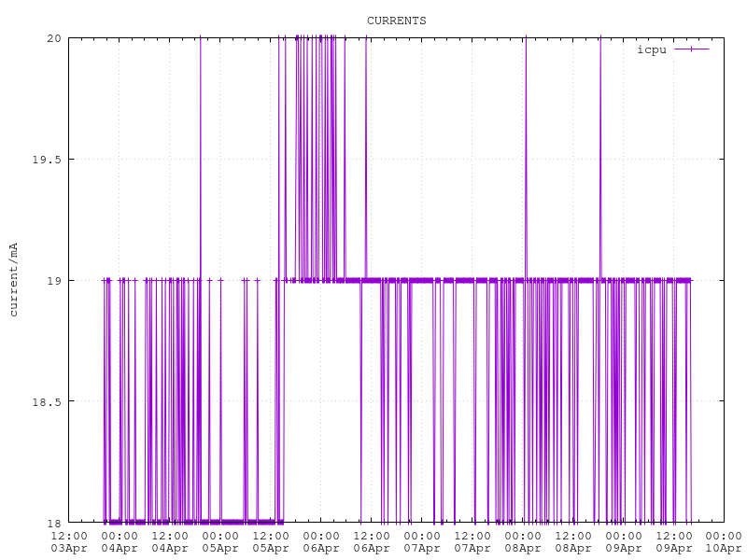Click the purple icpu legend line sample
This screenshot has width=747, height=560.
coord(691,49)
